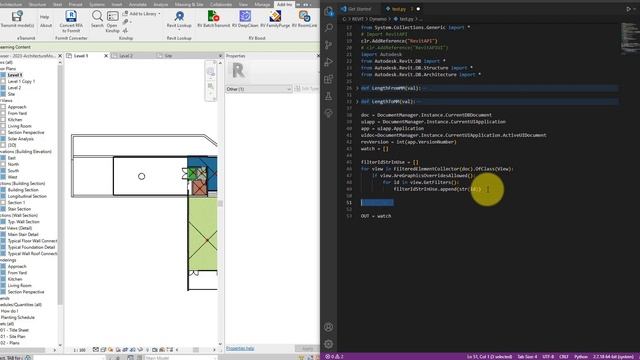Switch to Level 2 view tab
Viewport: 640px width, 360px height.
pos(126,56)
